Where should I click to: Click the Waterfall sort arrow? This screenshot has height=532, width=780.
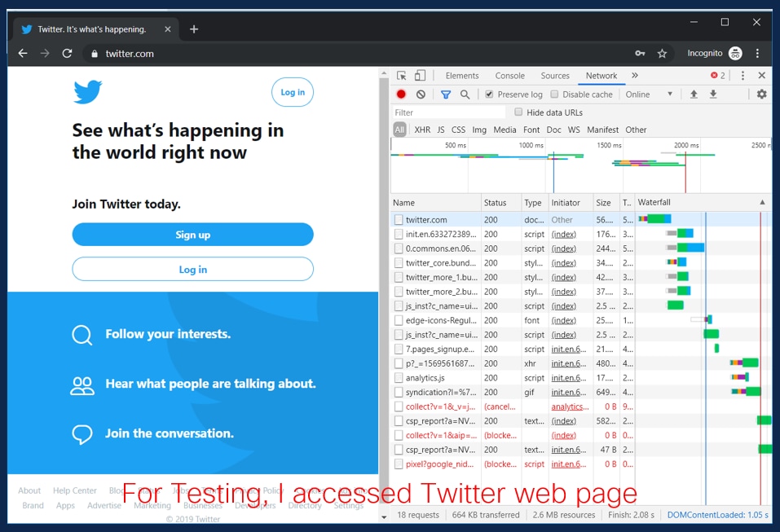click(x=762, y=202)
